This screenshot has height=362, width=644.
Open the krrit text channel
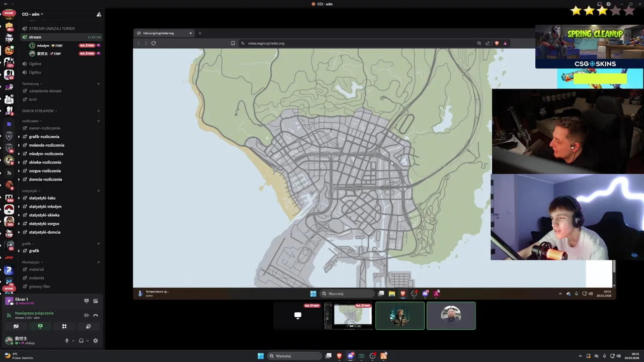point(61,100)
